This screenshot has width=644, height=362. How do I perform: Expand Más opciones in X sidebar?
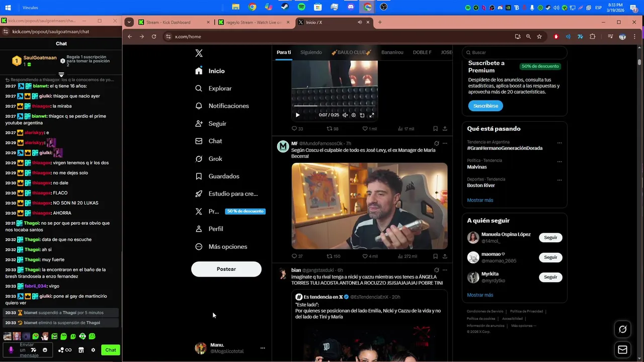(221, 246)
